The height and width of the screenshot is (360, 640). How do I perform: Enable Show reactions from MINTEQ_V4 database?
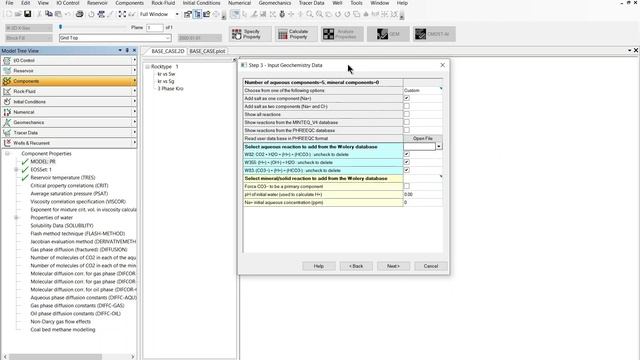click(407, 122)
